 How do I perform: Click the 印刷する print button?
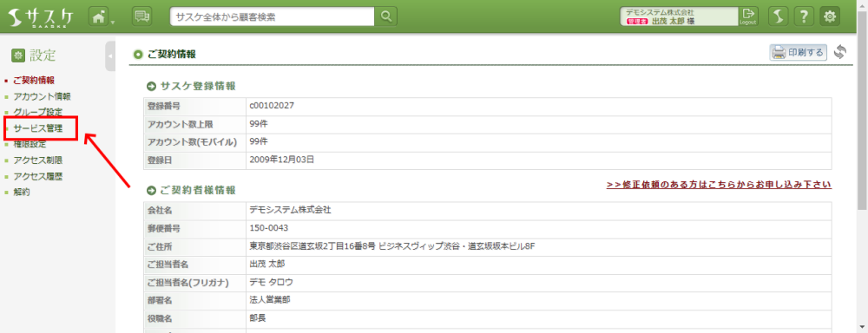click(x=798, y=53)
